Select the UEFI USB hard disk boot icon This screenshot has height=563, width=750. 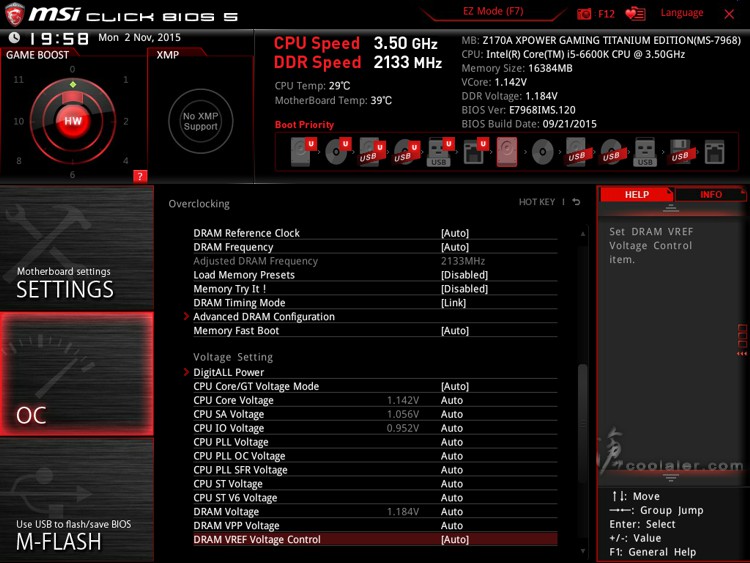(372, 152)
